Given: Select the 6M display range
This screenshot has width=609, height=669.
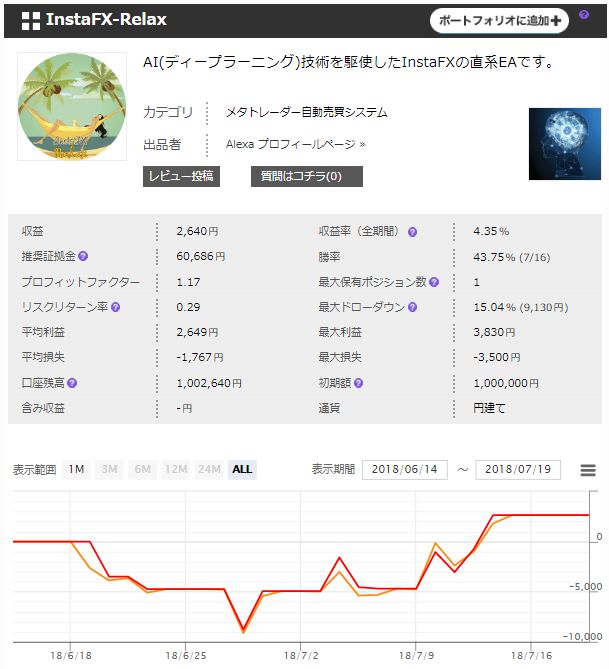Looking at the screenshot, I should point(143,469).
